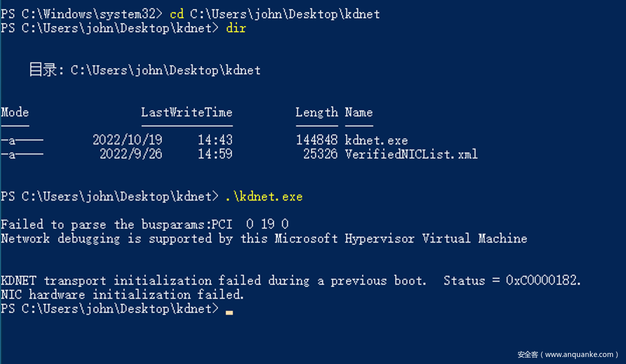Screen dimensions: 626x364
Task: Select kdnet.exe in the directory listing
Action: 376,140
